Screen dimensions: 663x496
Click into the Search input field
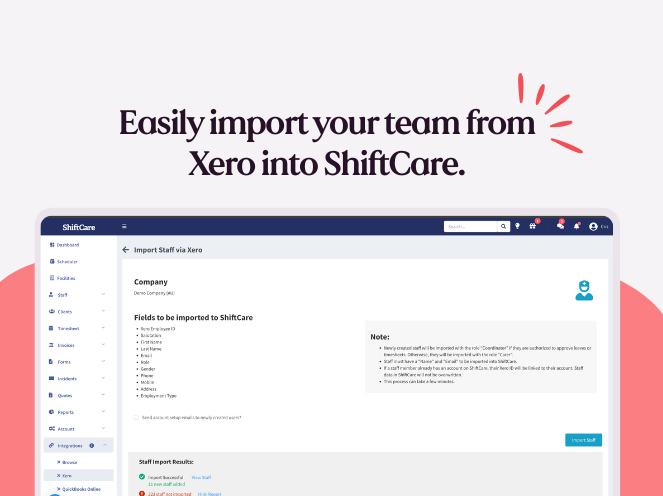tap(471, 227)
